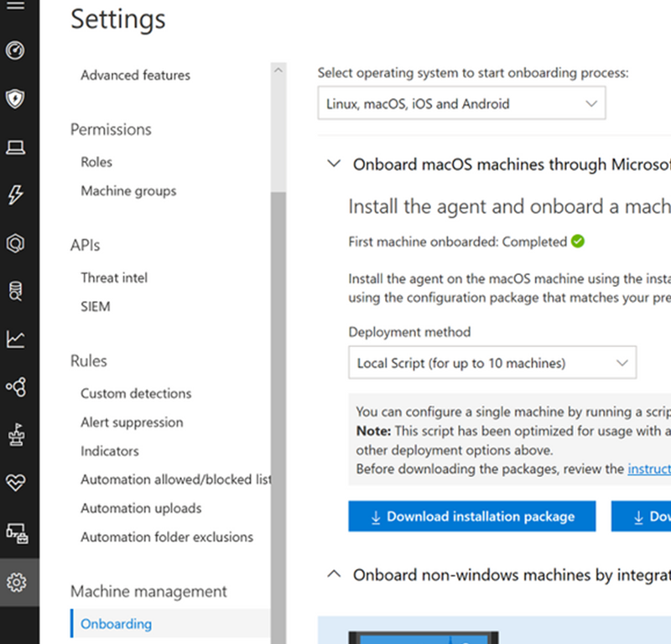Image resolution: width=671 pixels, height=644 pixels.
Task: Select Onboarding in Machine management
Action: click(x=116, y=624)
